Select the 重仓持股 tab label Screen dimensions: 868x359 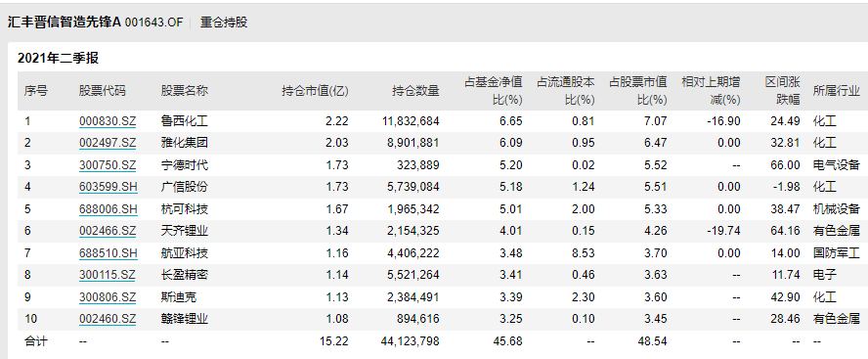click(224, 22)
